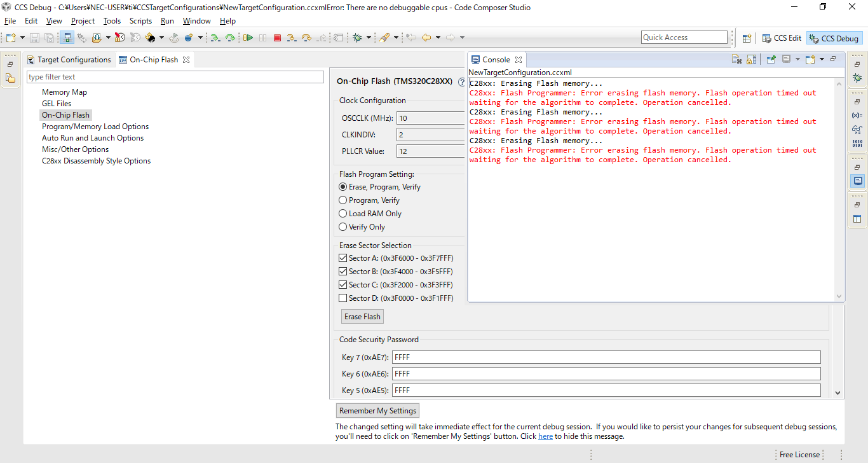Click the Step Into toolbar icon
This screenshot has width=868, height=463.
(291, 38)
